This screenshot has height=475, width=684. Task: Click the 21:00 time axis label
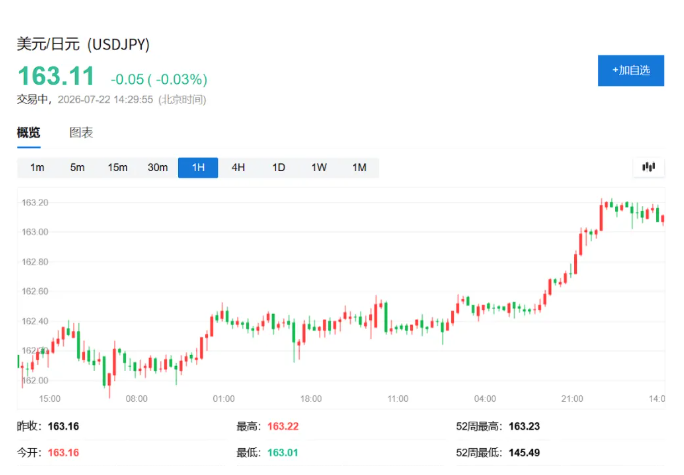point(572,399)
